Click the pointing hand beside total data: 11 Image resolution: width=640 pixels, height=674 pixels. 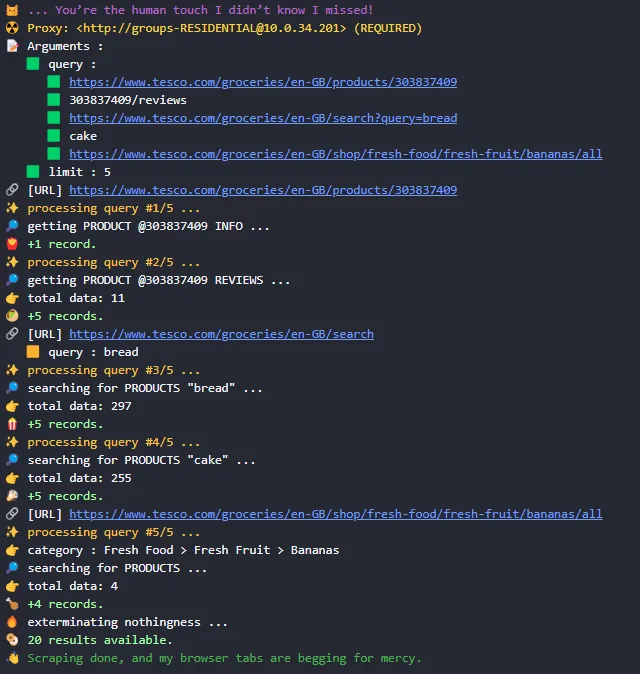[12, 298]
